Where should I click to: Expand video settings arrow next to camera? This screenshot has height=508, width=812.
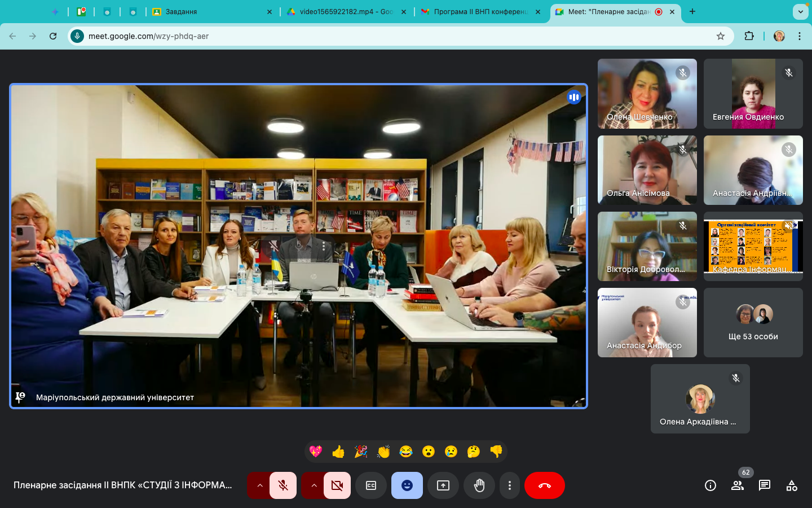314,485
